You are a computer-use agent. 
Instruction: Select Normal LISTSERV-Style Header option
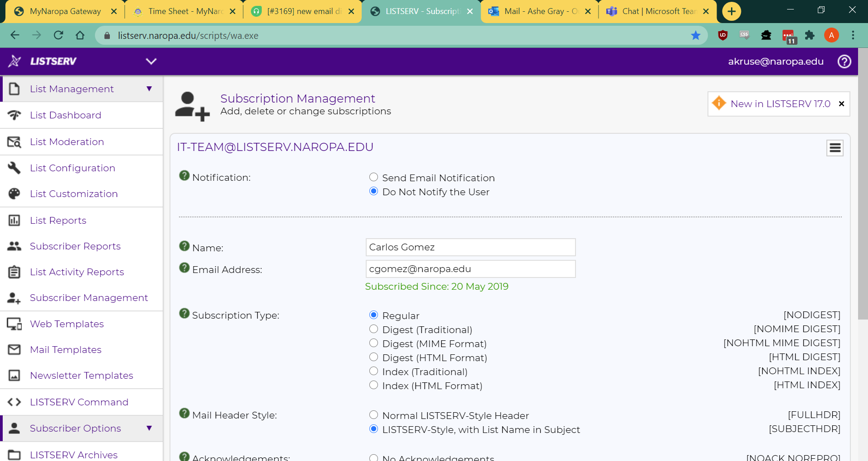click(x=373, y=415)
